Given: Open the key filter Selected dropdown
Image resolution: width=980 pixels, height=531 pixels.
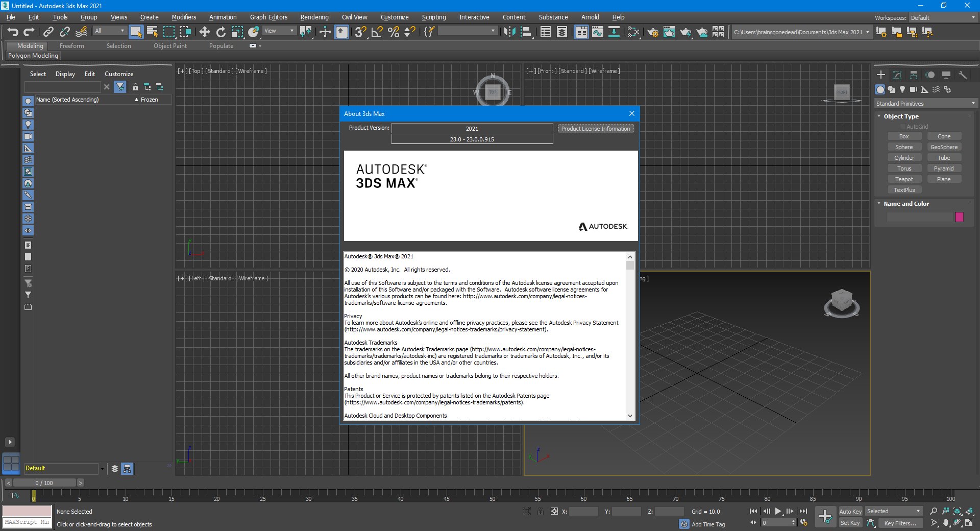Looking at the screenshot, I should pos(894,511).
